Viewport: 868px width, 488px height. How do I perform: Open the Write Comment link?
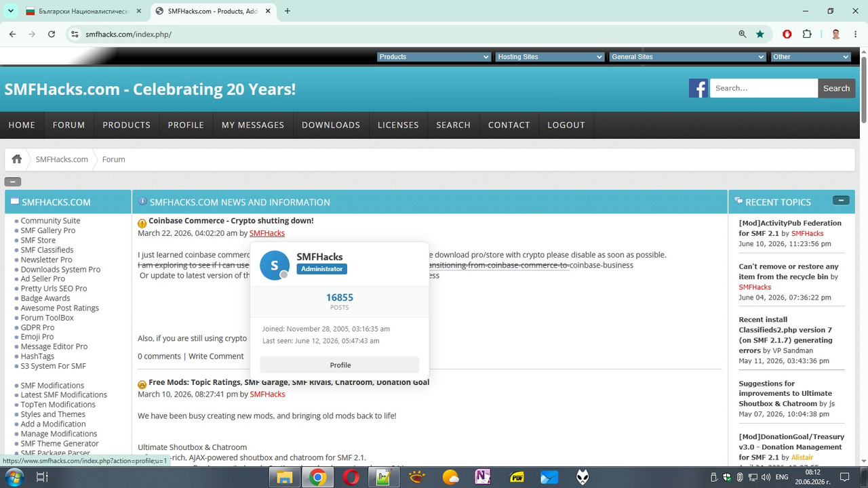[x=216, y=356]
